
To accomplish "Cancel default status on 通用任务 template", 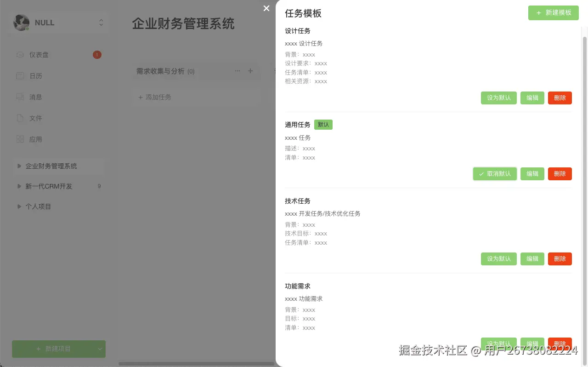I will [x=495, y=173].
